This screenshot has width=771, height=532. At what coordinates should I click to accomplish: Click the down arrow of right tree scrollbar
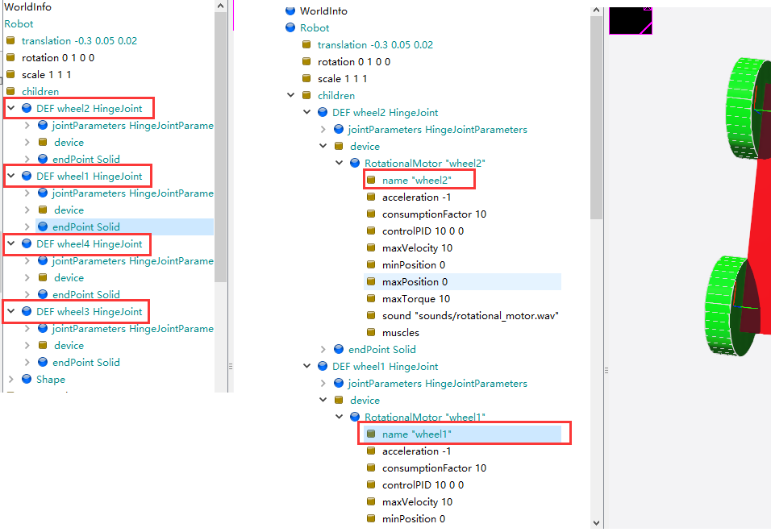pos(596,523)
